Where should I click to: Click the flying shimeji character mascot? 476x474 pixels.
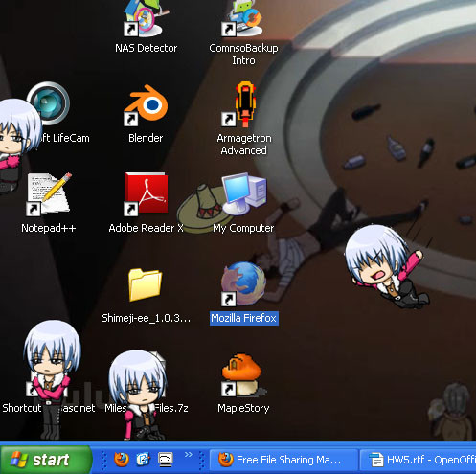387,267
